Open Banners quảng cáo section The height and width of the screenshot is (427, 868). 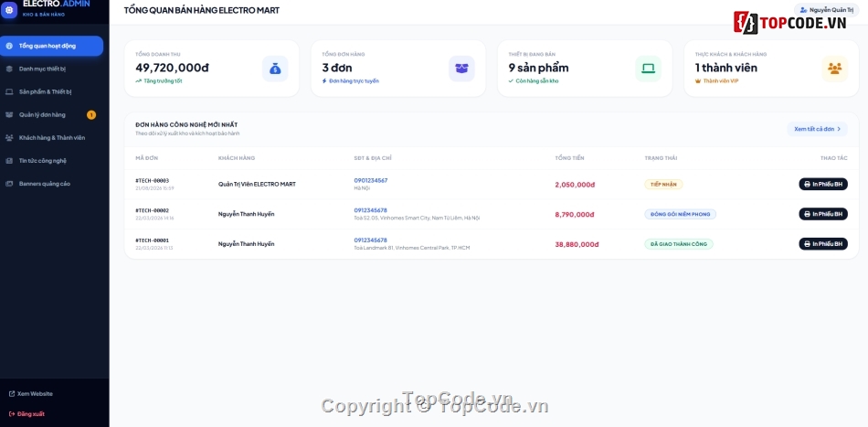click(x=51, y=183)
